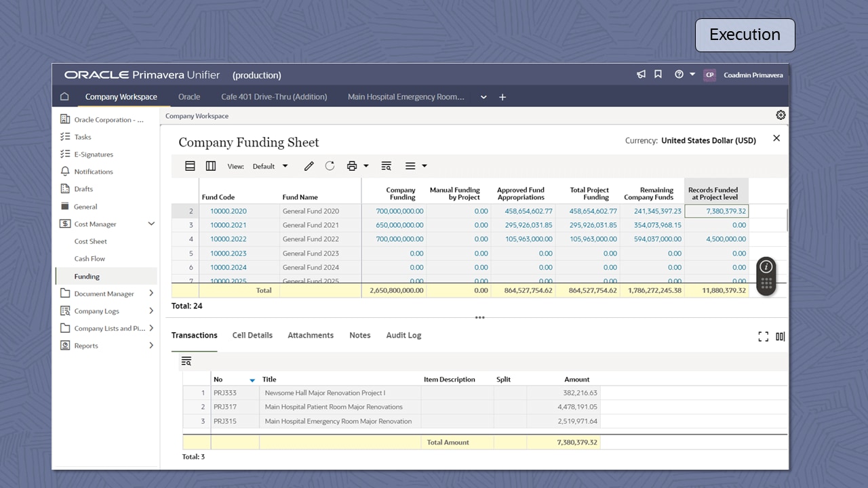Open the tab overflow chevron dropdown
Viewport: 868px width, 488px height.
coord(484,97)
